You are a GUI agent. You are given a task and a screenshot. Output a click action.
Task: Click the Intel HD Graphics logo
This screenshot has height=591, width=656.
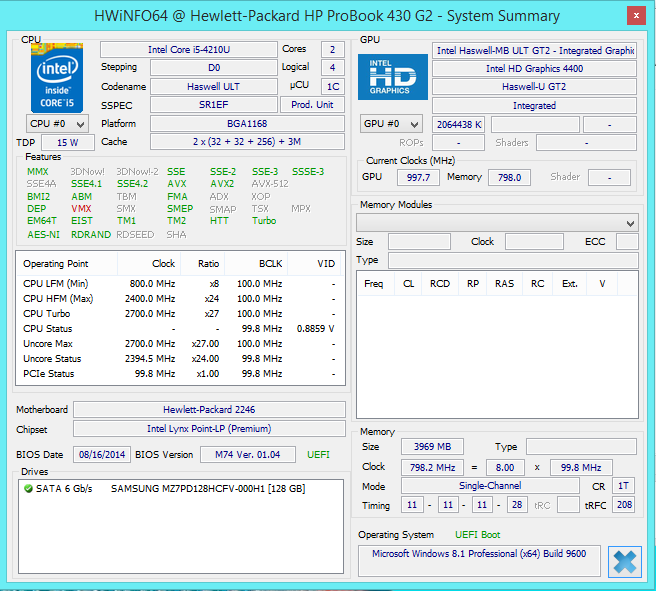tap(392, 77)
